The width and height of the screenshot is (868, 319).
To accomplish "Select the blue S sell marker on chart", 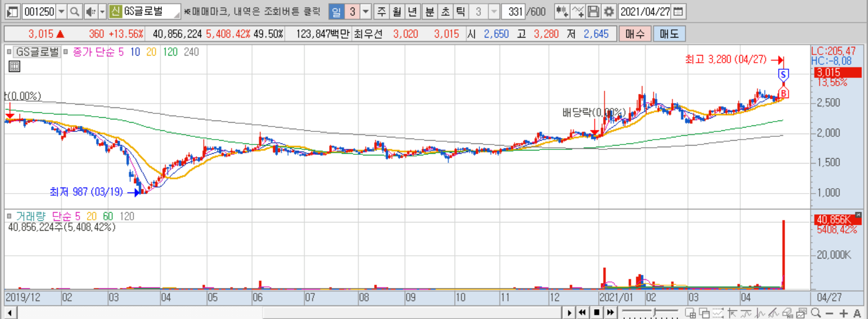I will [x=783, y=74].
